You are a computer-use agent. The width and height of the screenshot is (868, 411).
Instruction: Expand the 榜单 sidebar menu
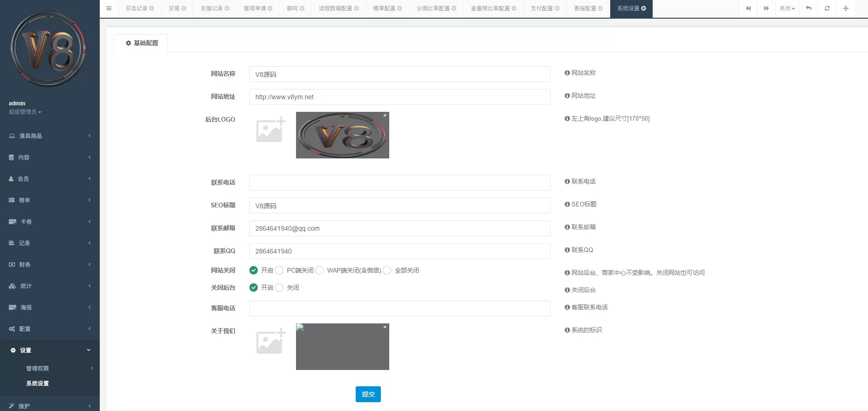click(x=50, y=200)
